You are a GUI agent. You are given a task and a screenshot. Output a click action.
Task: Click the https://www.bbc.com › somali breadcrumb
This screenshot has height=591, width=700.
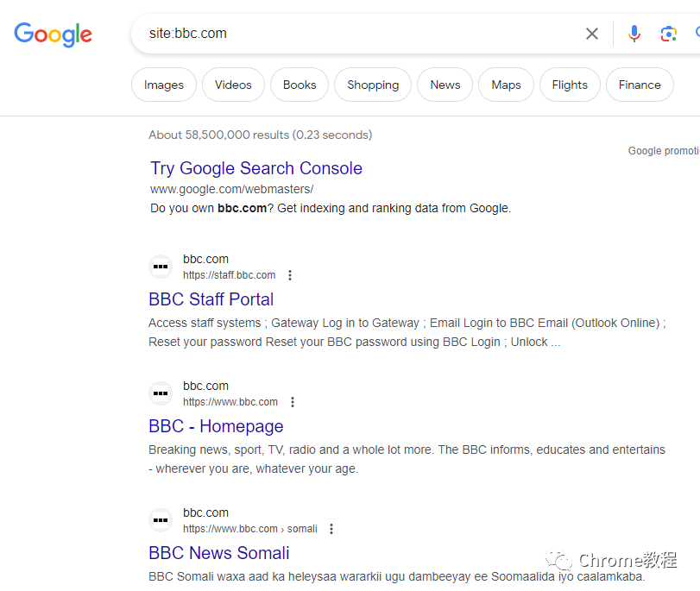tap(250, 529)
